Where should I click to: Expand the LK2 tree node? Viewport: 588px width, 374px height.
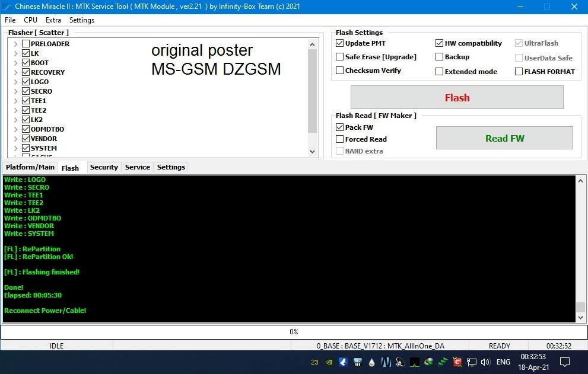coord(15,120)
